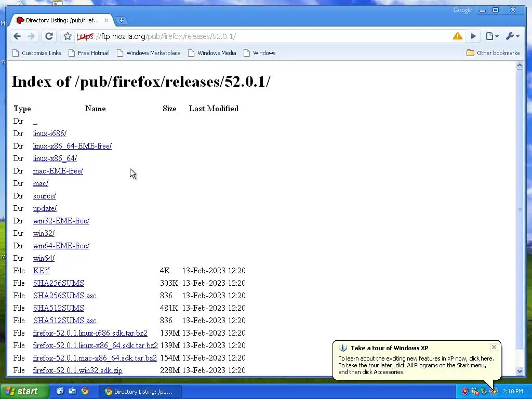The width and height of the screenshot is (532, 399).
Task: Click the scrollbar up arrow
Action: tap(520, 65)
